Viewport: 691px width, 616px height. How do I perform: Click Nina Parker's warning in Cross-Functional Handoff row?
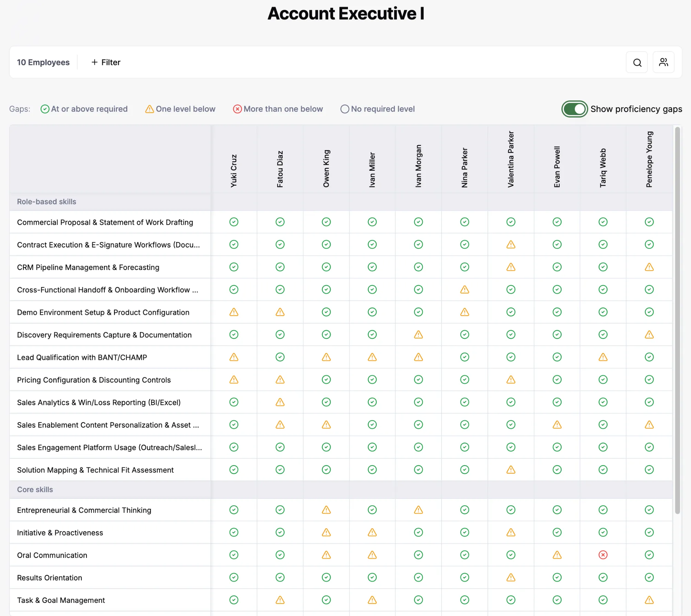pyautogui.click(x=465, y=290)
